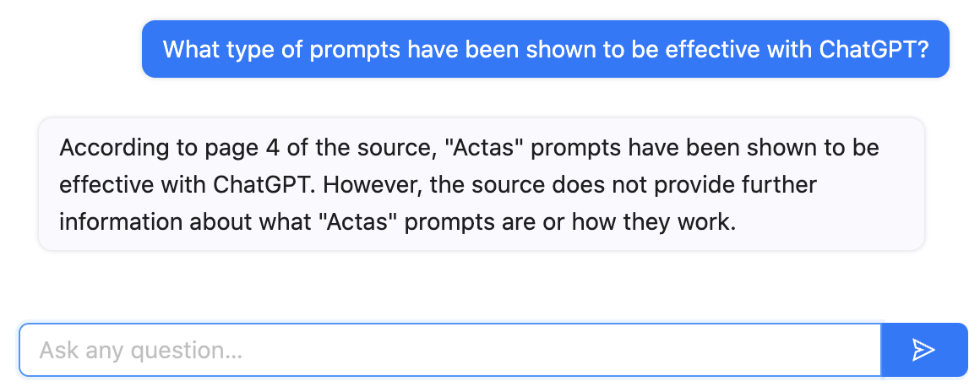Image resolution: width=980 pixels, height=387 pixels.
Task: Click the gray assistant answer bubble
Action: [482, 184]
